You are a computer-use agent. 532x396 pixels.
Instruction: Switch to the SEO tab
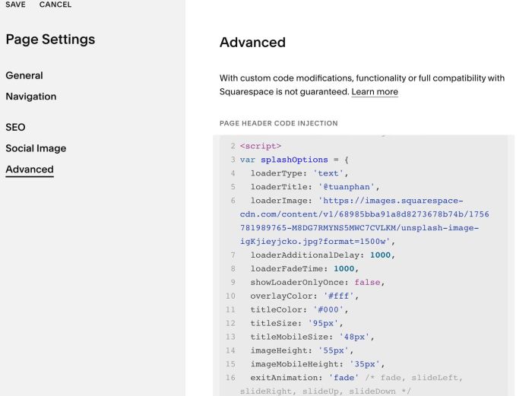coord(15,127)
